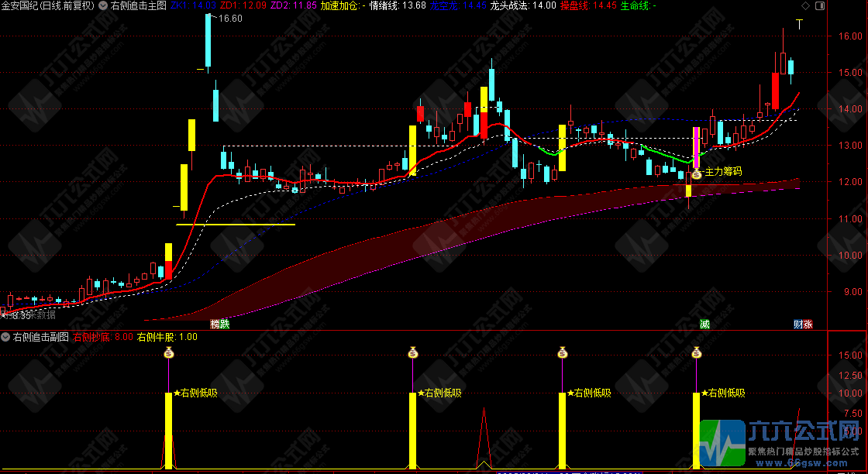868x474 pixels.
Task: Click the 减 label near chart bottom
Action: point(704,325)
